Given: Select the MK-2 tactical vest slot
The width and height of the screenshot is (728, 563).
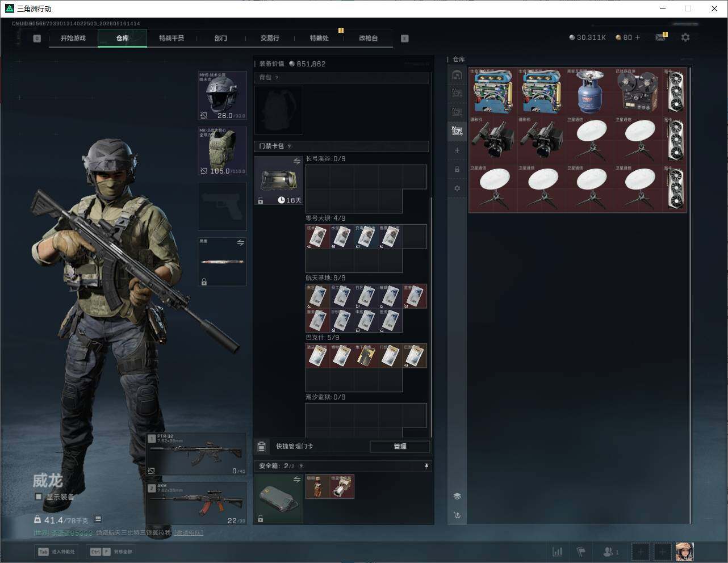Looking at the screenshot, I should [222, 151].
